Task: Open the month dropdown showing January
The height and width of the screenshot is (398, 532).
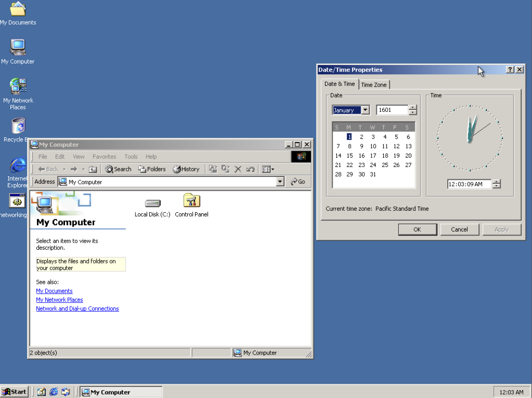Action: click(x=366, y=110)
